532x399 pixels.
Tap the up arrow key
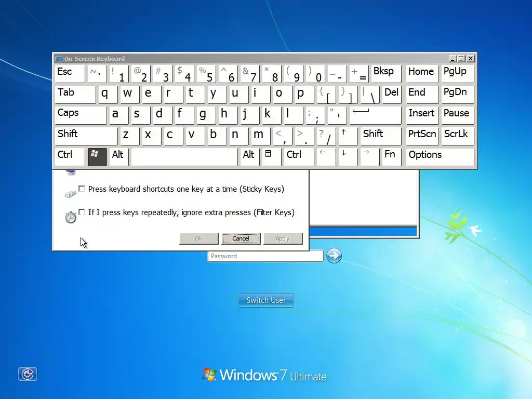point(348,137)
